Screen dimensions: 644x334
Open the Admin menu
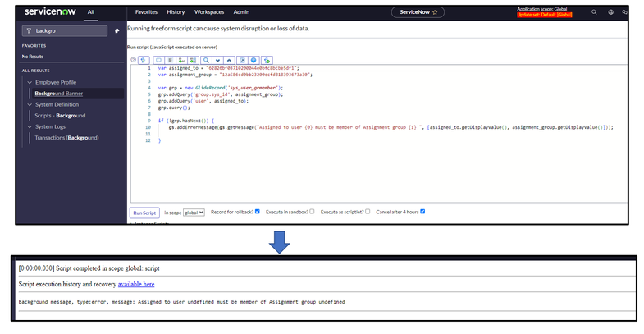coord(241,12)
